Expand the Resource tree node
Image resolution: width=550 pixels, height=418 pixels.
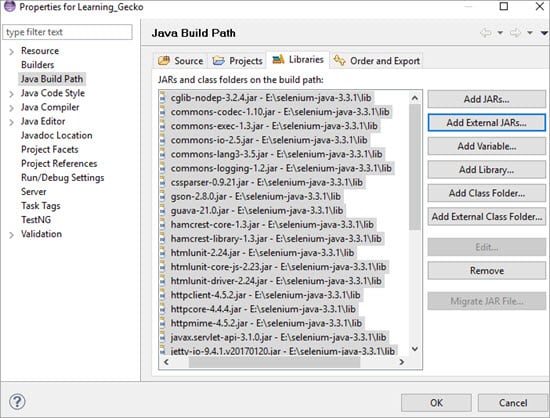tap(11, 52)
